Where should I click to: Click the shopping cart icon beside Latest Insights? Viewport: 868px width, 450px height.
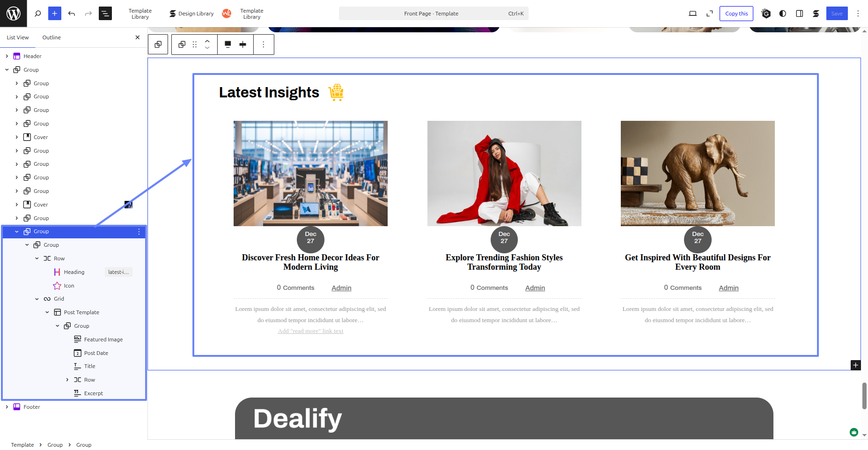tap(336, 93)
